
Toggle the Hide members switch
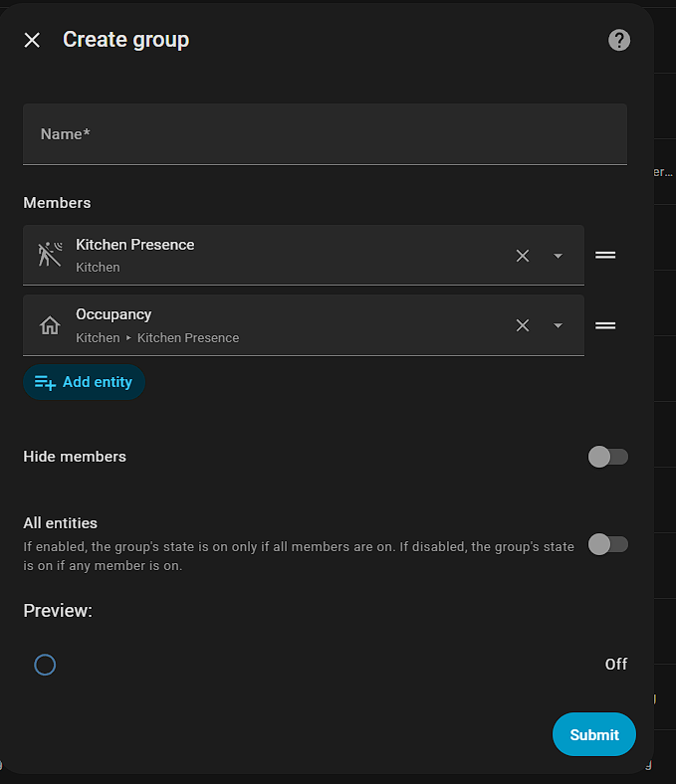coord(607,457)
